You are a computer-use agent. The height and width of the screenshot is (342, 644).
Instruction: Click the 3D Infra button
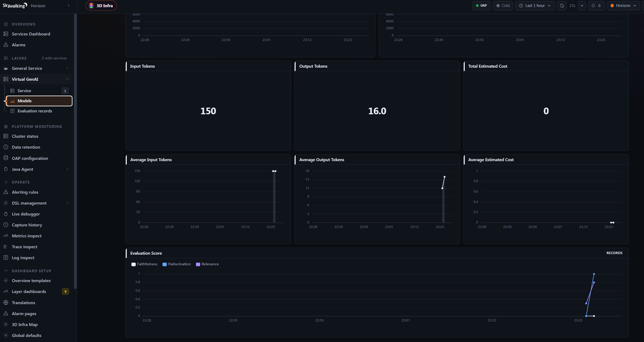click(x=101, y=6)
